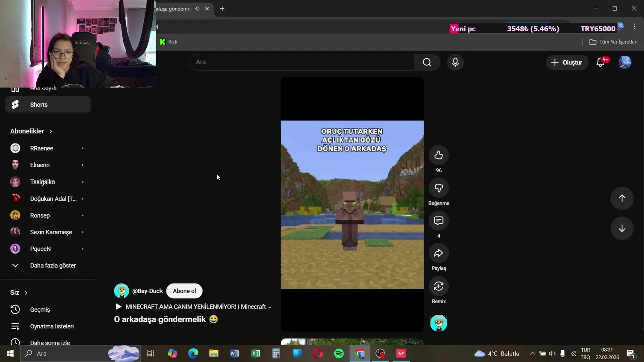Open the Calculator from the taskbar

[x=276, y=354]
